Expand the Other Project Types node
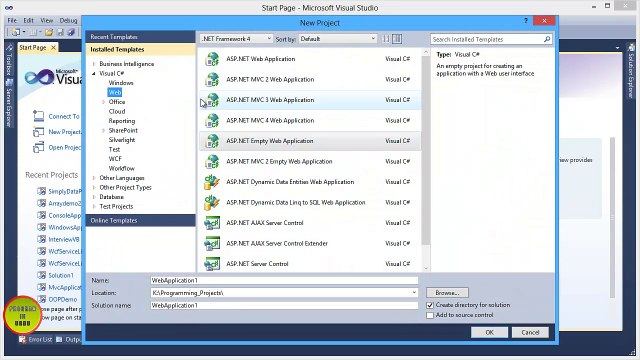Image resolution: width=640 pixels, height=360 pixels. coord(94,188)
